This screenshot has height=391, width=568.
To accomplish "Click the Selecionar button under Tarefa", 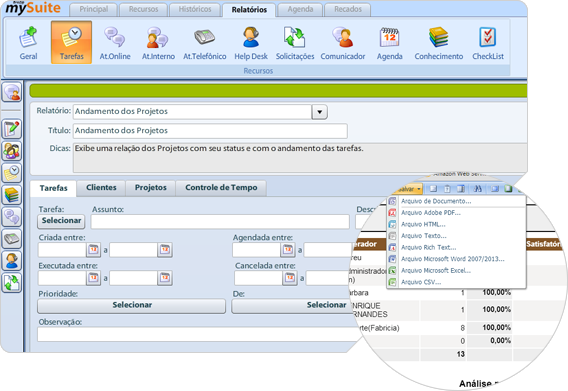I will [61, 221].
